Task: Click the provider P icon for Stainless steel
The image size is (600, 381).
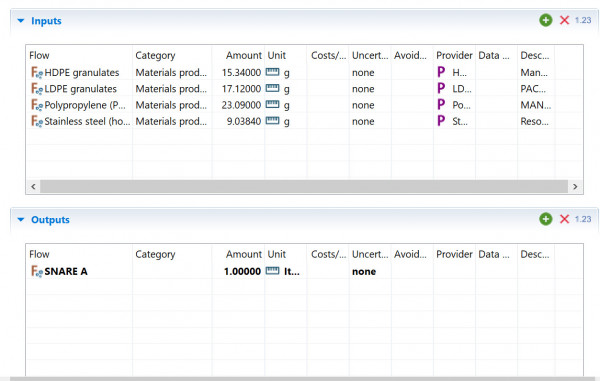Action: click(x=441, y=121)
